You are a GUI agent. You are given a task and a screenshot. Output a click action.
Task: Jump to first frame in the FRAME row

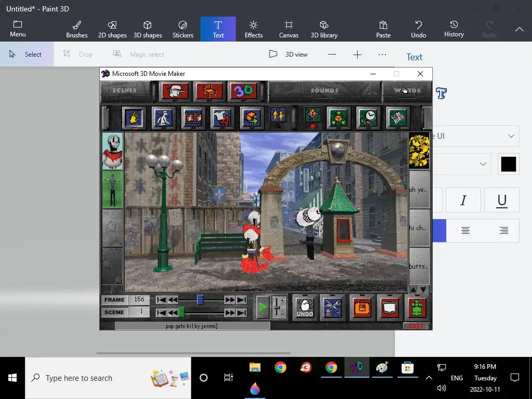pos(162,300)
